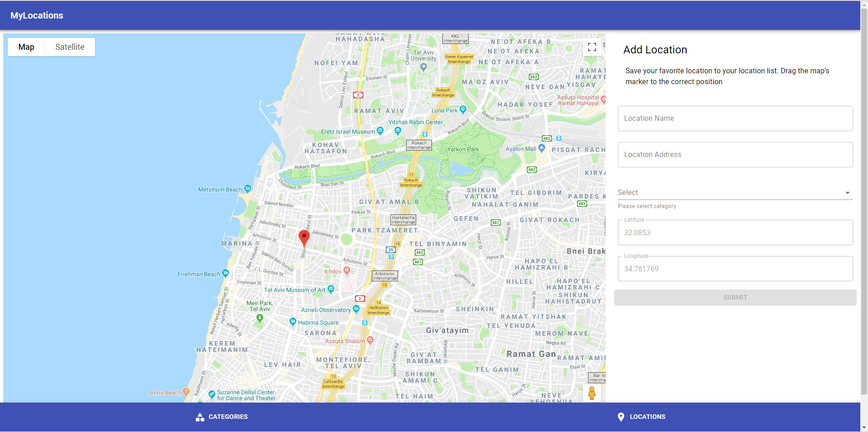Viewport: 868px width, 432px height.
Task: Click the Categories shapes icon
Action: pos(200,417)
